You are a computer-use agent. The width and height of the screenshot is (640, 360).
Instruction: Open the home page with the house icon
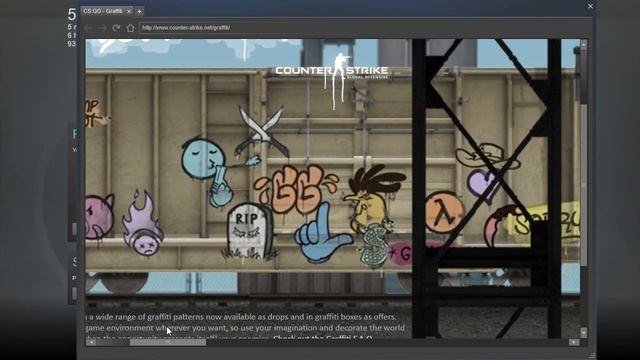coord(130,28)
